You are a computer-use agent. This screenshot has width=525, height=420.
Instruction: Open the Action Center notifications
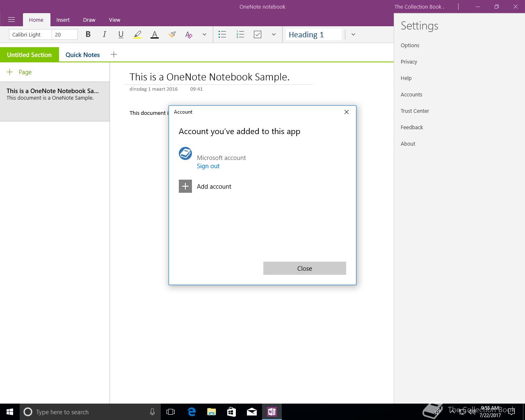(x=511, y=412)
